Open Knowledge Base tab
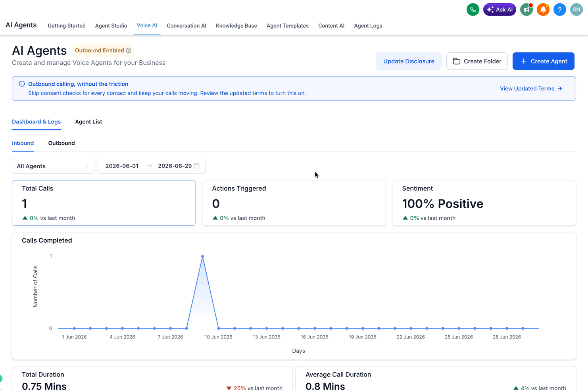This screenshot has height=390, width=588. tap(236, 26)
